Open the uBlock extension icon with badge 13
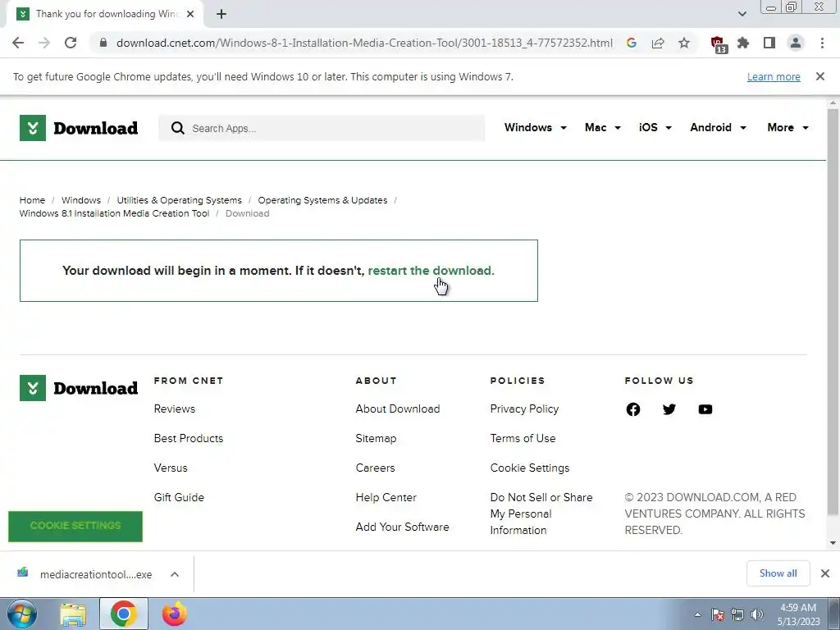 pos(718,44)
